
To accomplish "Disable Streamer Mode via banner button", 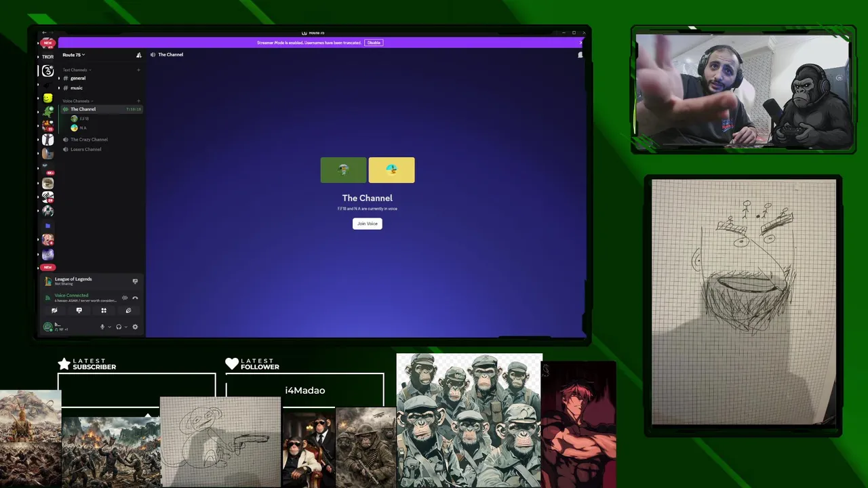I will tap(374, 43).
